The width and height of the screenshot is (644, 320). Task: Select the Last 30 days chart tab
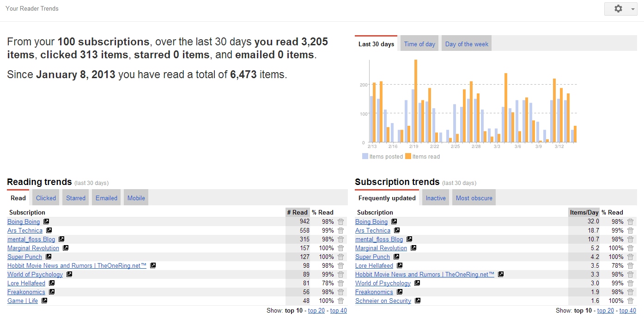pos(376,44)
